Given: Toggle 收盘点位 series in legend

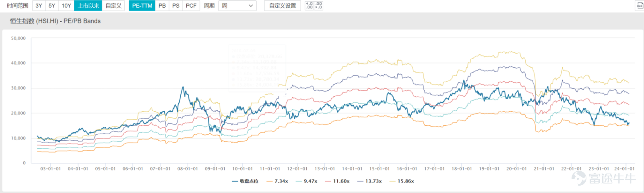Looking at the screenshot, I should (x=245, y=181).
